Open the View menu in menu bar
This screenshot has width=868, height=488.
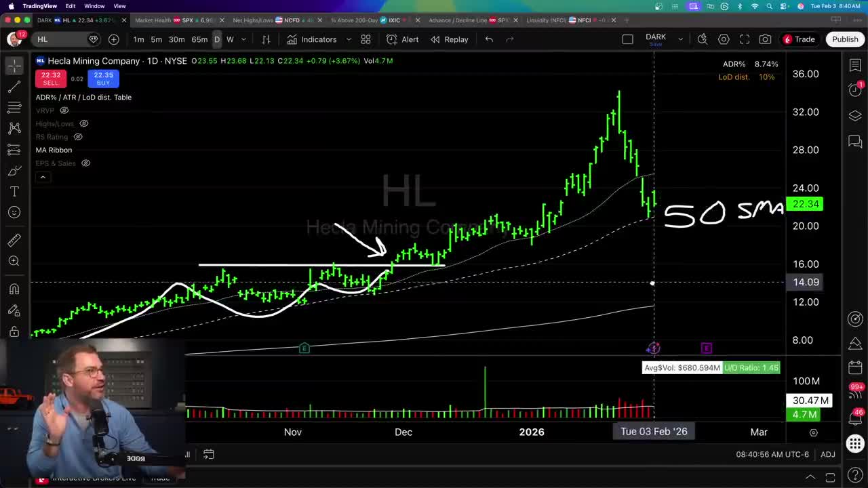pos(119,4)
